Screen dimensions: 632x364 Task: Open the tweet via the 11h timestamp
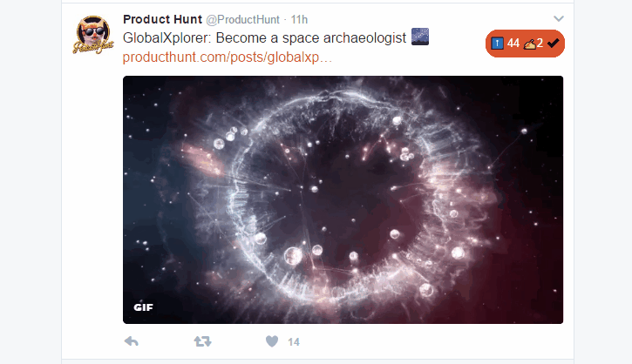(x=299, y=19)
